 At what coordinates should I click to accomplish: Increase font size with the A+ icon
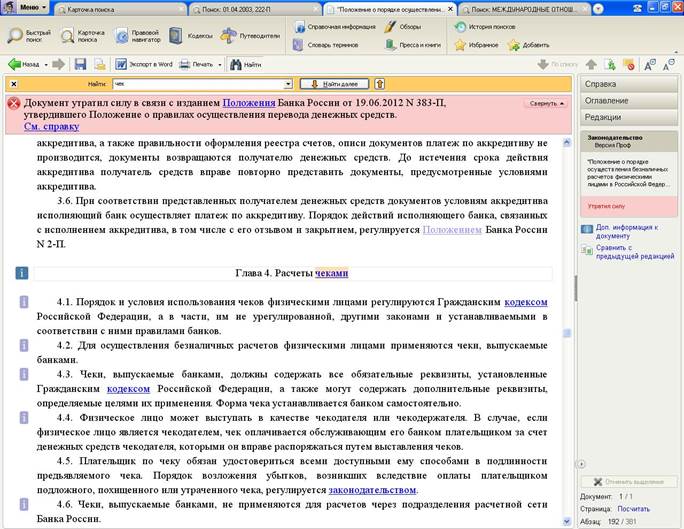click(648, 64)
